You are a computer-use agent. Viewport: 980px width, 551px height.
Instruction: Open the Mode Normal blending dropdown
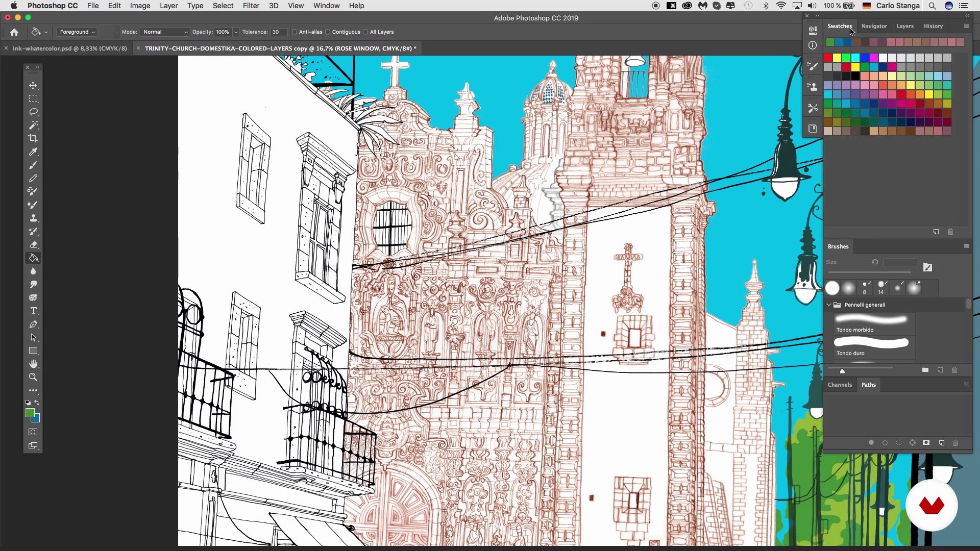pyautogui.click(x=165, y=32)
